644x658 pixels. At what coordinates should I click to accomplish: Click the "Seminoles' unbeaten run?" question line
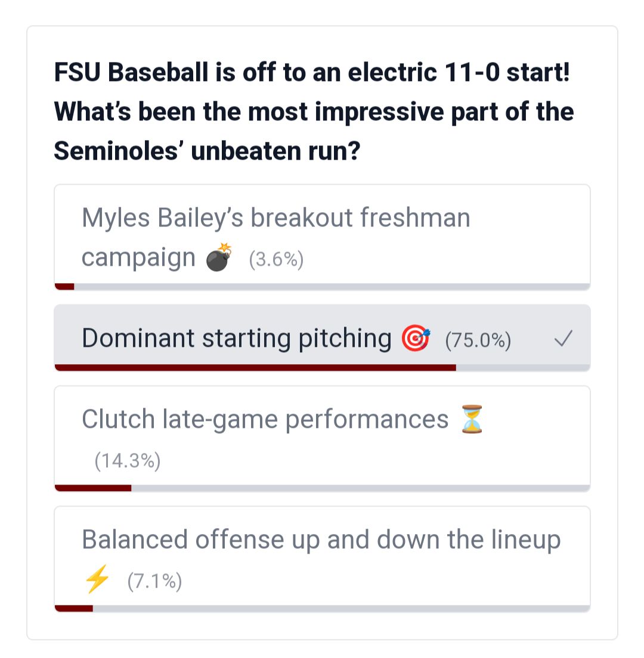click(x=207, y=151)
